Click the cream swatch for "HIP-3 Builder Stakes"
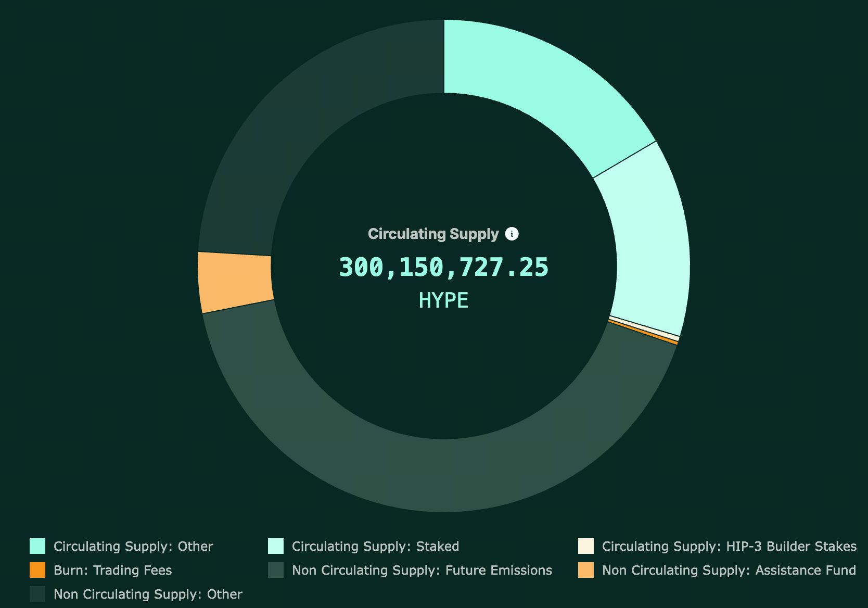The image size is (868, 608). point(585,546)
